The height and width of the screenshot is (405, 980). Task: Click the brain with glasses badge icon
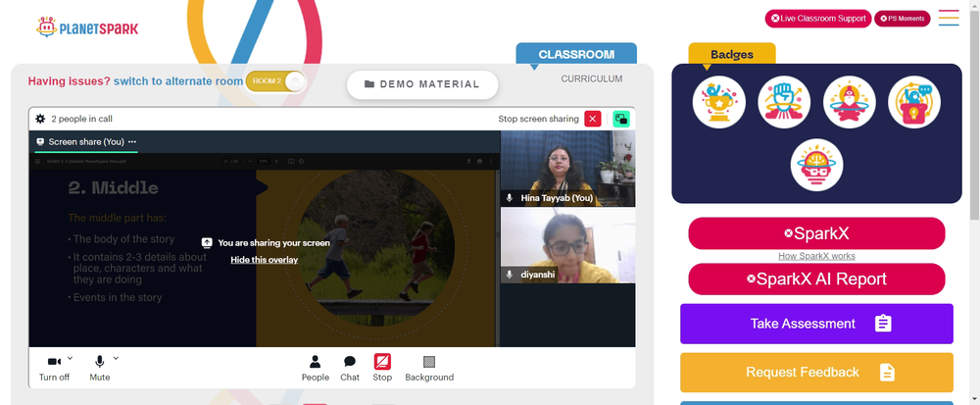[816, 165]
